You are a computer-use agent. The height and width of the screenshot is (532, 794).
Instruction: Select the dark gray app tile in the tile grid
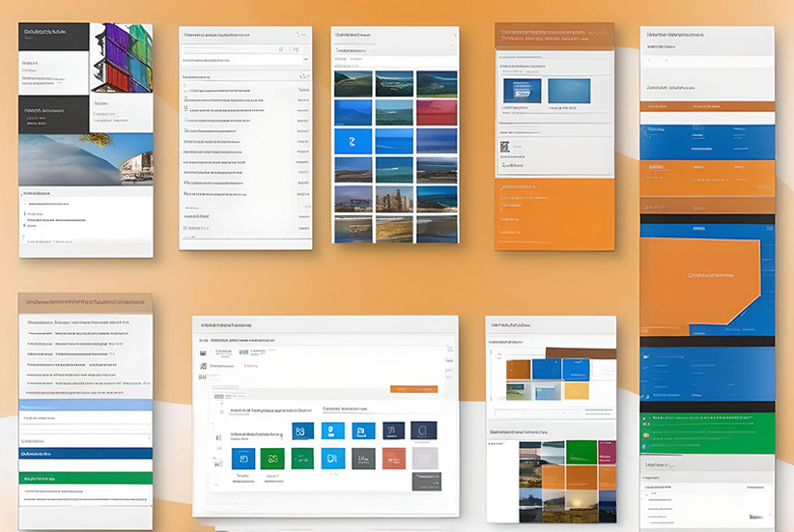tap(363, 458)
